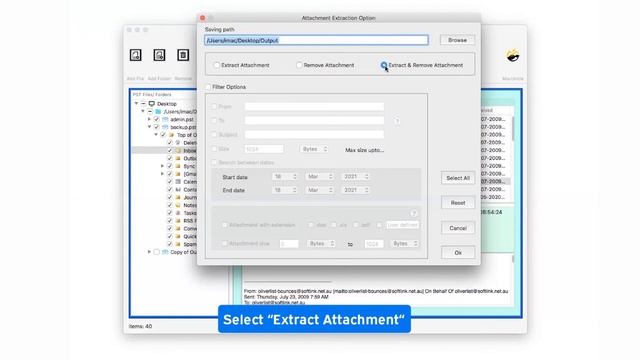Click the Sync folder icon in tree
640x360 pixels.
click(178, 166)
